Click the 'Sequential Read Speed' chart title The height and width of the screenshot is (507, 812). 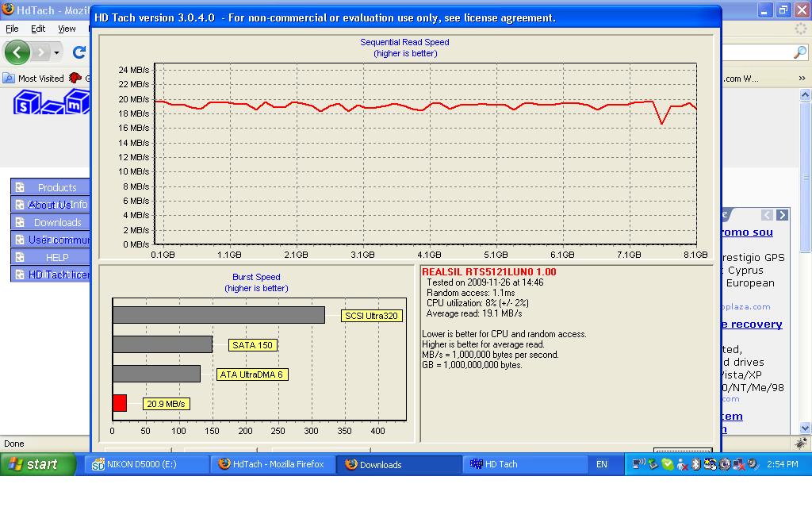click(404, 43)
